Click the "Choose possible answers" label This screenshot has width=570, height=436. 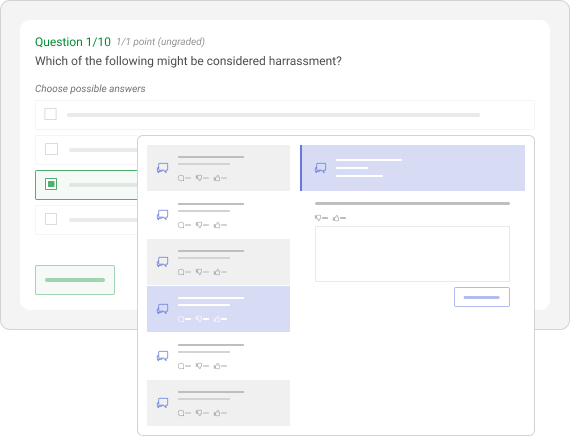pyautogui.click(x=90, y=89)
